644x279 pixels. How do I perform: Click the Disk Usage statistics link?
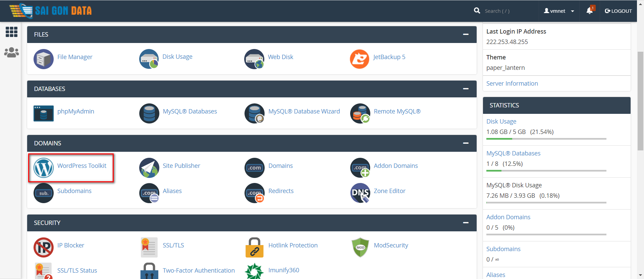501,121
